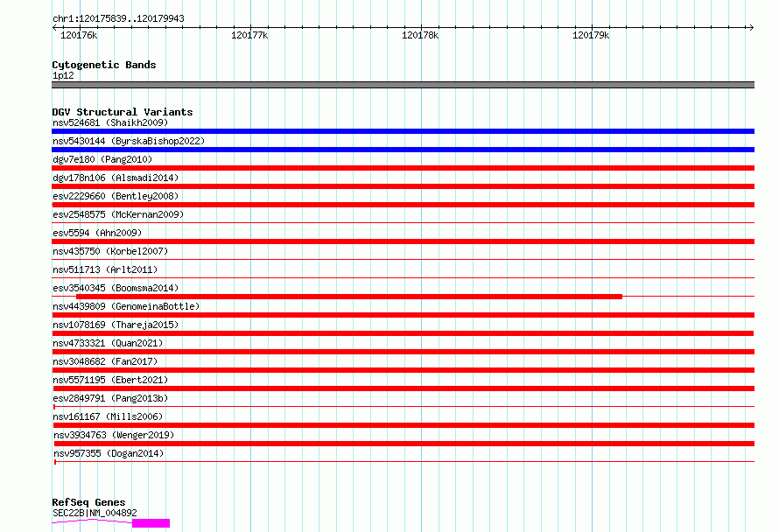Select the nsv5430144 (ByrskaBishop2022) variant bar
This screenshot has height=532, width=779.
click(x=403, y=150)
